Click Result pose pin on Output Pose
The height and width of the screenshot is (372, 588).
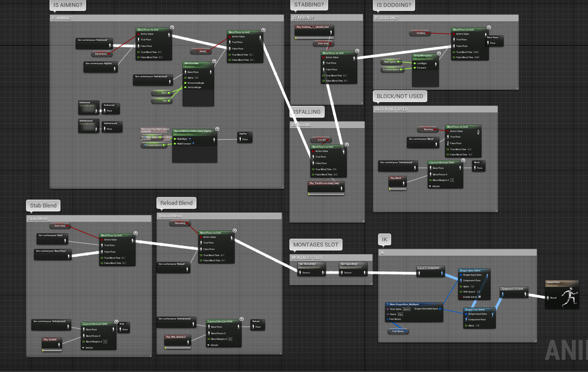(548, 298)
